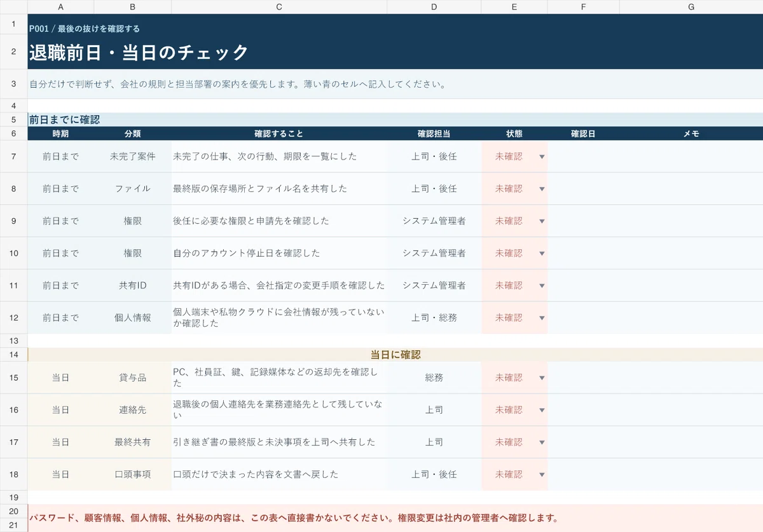Screen dimensions: 763x532
Task: Select column D header
Action: 434,7
